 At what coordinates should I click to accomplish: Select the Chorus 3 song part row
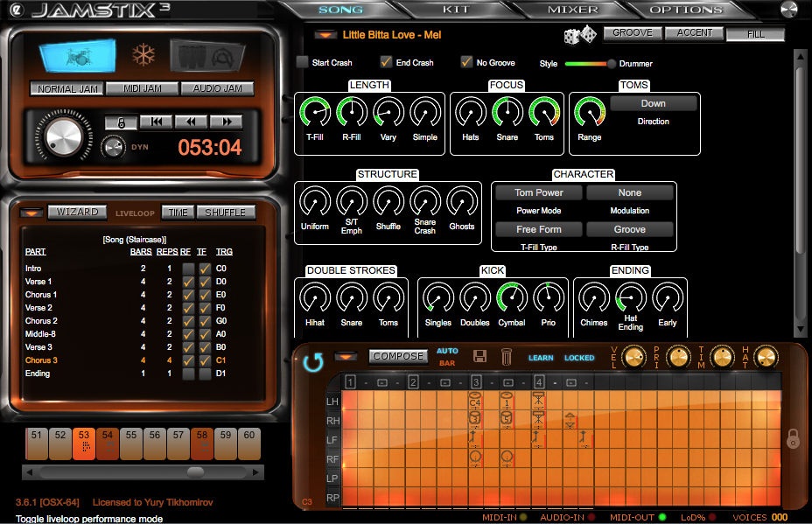point(129,360)
